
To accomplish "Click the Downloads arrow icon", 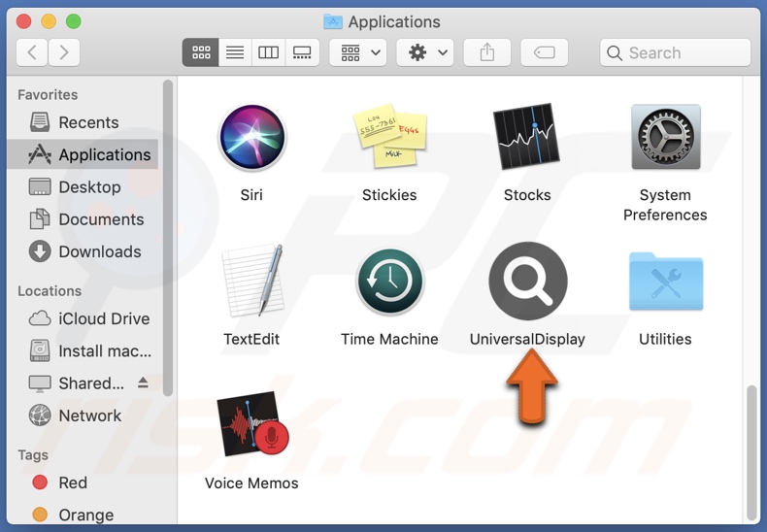I will pos(40,251).
